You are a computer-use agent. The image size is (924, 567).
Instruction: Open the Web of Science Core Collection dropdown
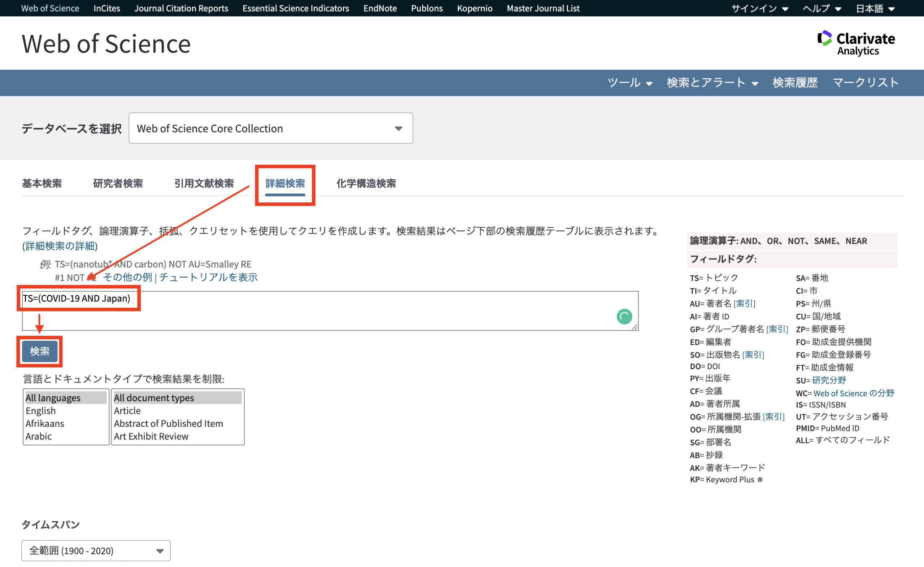coord(271,128)
